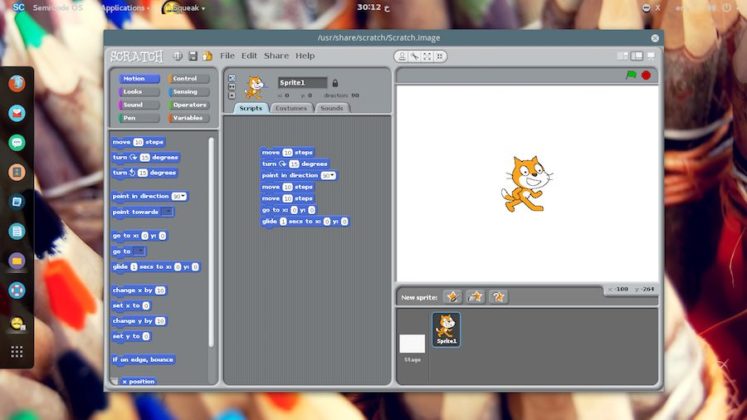Set rotation style to don't rotate
The height and width of the screenshot is (420, 747).
click(x=232, y=95)
